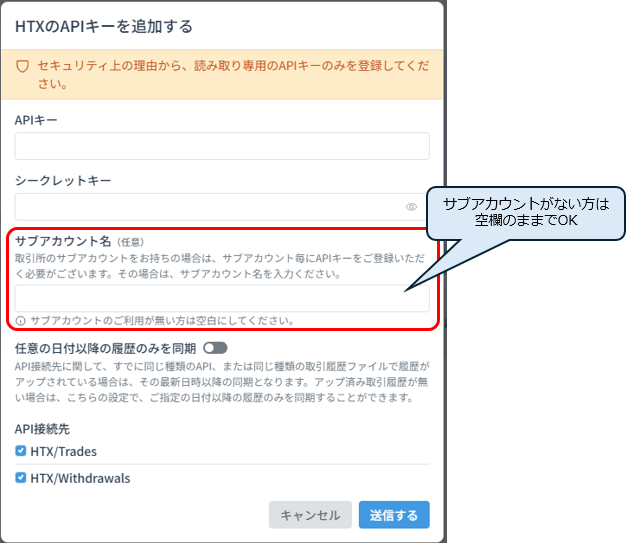Viewport: 626px width, 543px height.
Task: Click the シークレットキー input field
Action: click(222, 207)
